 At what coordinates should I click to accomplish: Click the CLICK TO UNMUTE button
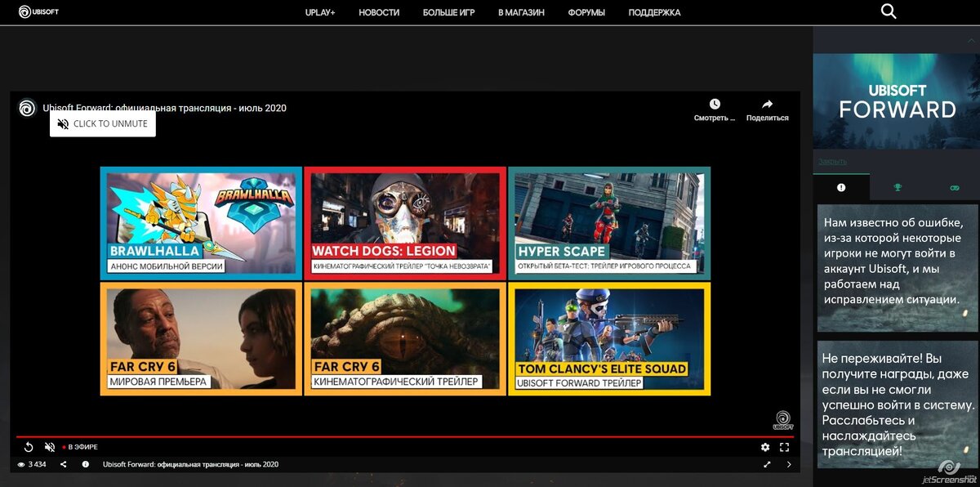pyautogui.click(x=103, y=124)
